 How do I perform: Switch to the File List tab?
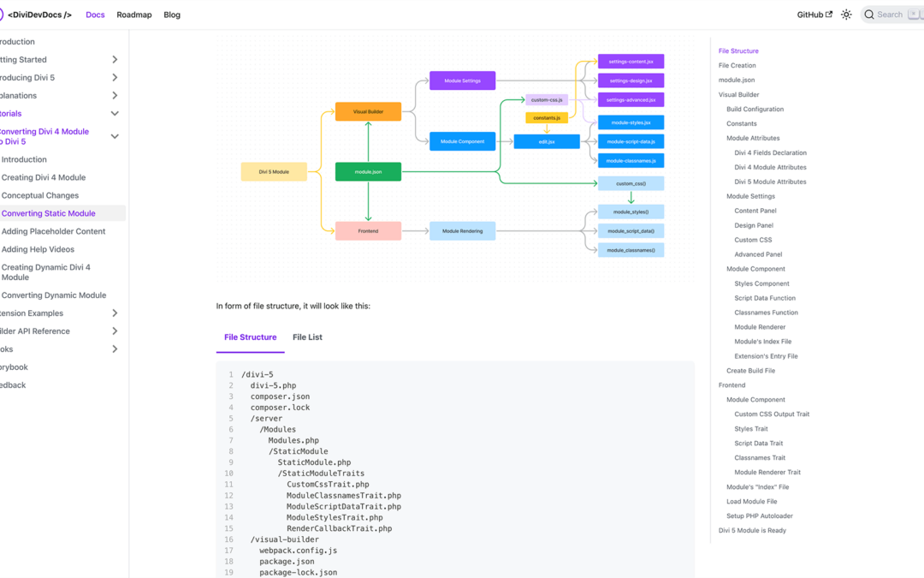pyautogui.click(x=307, y=337)
